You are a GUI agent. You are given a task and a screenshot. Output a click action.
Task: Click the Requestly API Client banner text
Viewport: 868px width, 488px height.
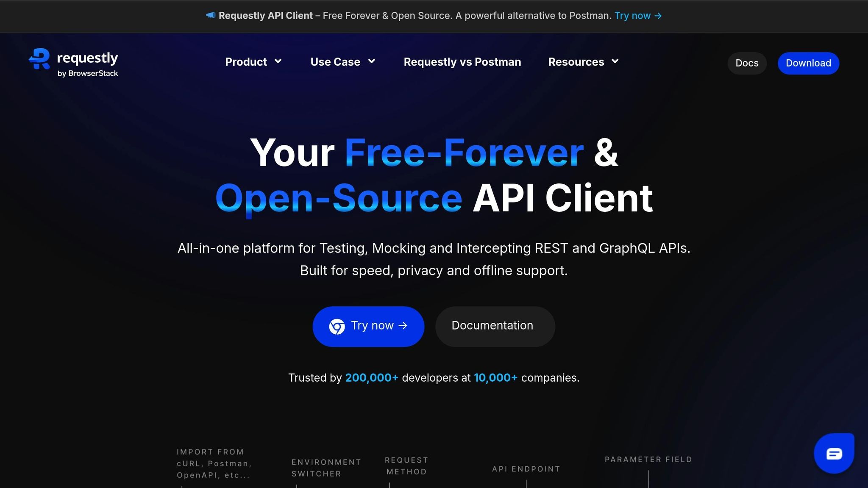click(x=266, y=16)
